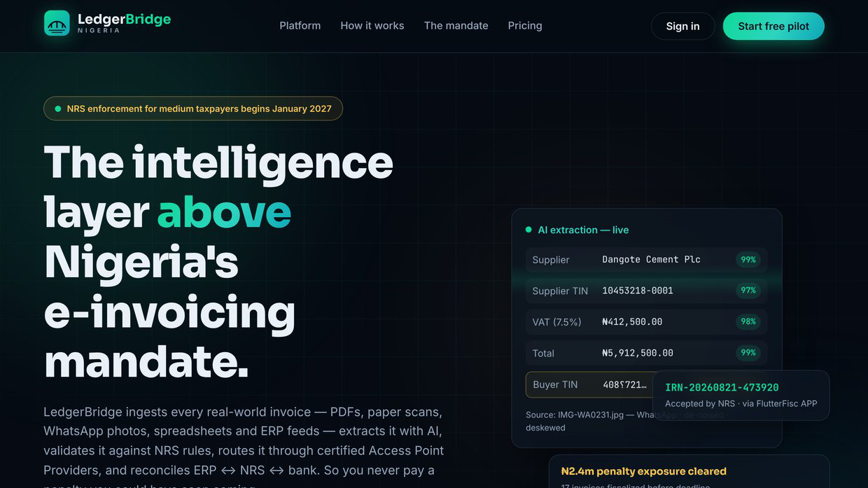Click the 'VAT (7.5%)' label
This screenshot has width=868, height=488.
(557, 322)
